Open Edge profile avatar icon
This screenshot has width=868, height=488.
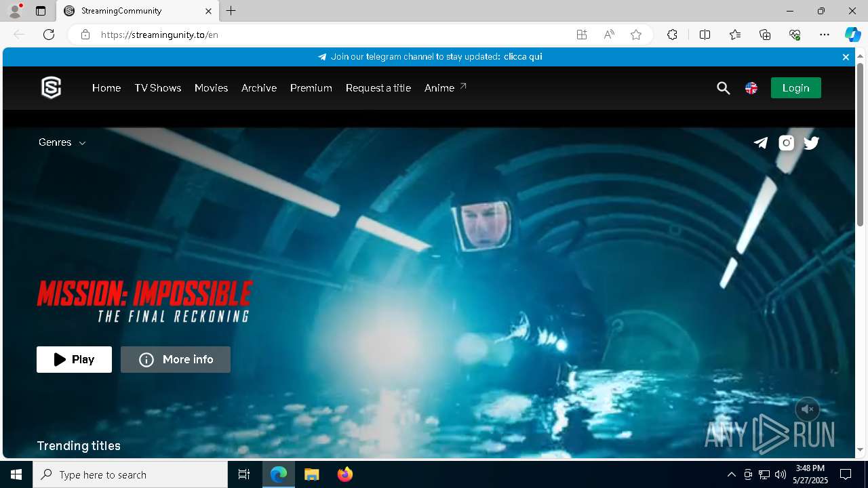coord(15,11)
